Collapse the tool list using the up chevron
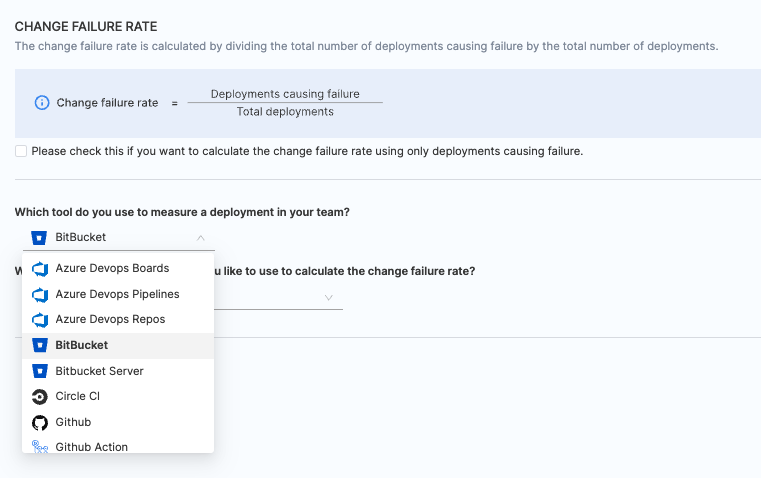The width and height of the screenshot is (761, 478). (x=201, y=238)
